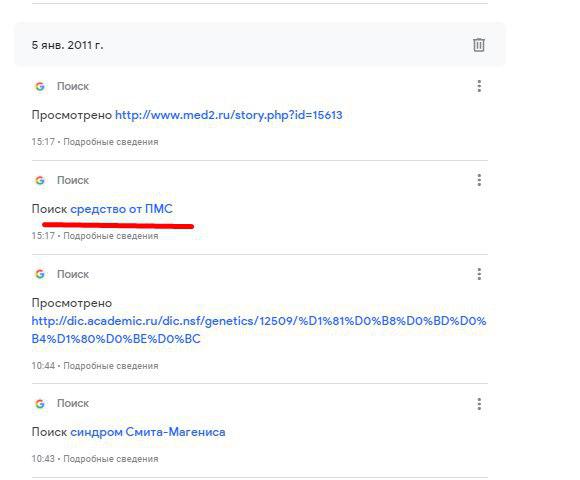Viewport: 580px width, 480px height.
Task: Open the med2.ru story.php link
Action: (229, 115)
